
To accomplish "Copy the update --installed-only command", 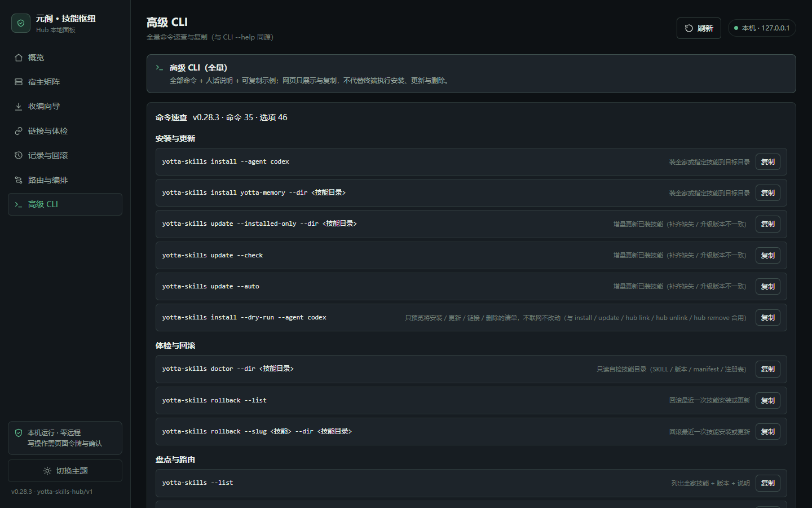I will (x=768, y=224).
